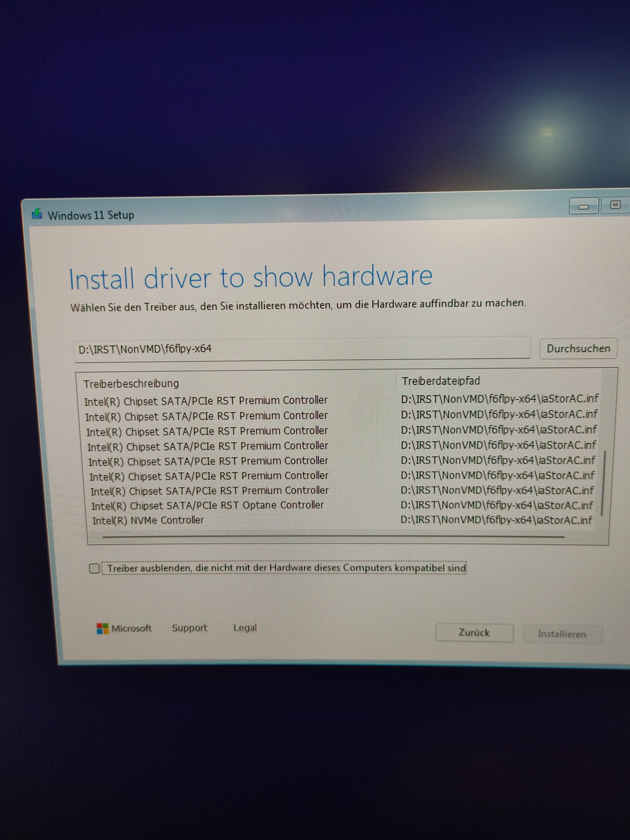Select the Intel(R) NVMe Controller driver
The height and width of the screenshot is (840, 630).
click(x=148, y=520)
